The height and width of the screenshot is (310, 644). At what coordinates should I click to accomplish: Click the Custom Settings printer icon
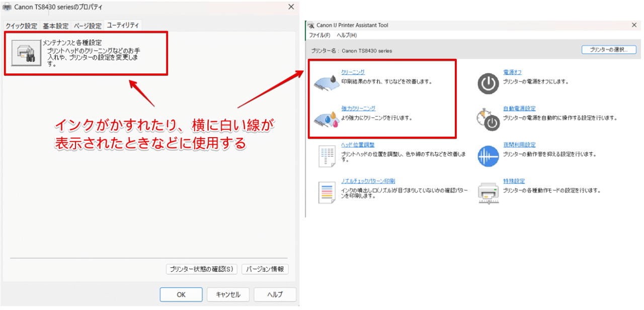[488, 193]
